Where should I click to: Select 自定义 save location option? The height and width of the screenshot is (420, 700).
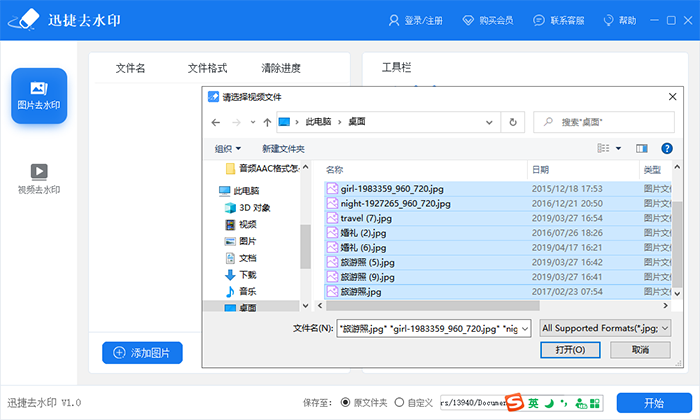tap(414, 403)
